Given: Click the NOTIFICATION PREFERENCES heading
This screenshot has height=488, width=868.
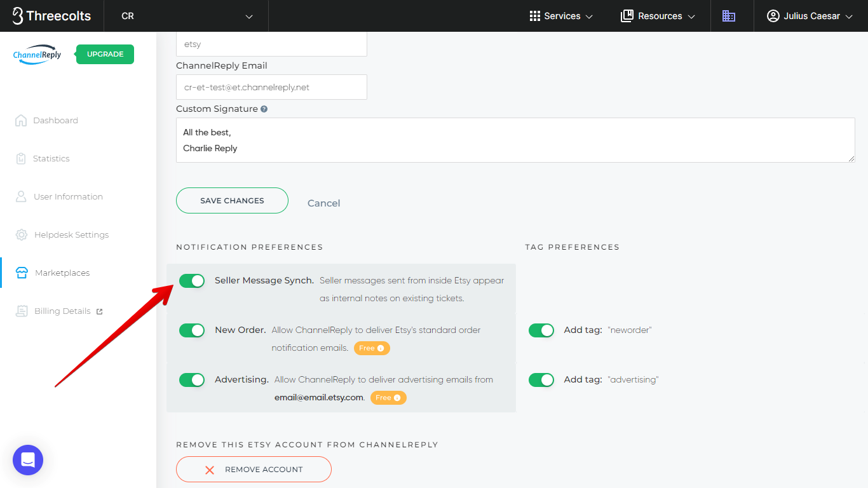Looking at the screenshot, I should click(x=250, y=247).
